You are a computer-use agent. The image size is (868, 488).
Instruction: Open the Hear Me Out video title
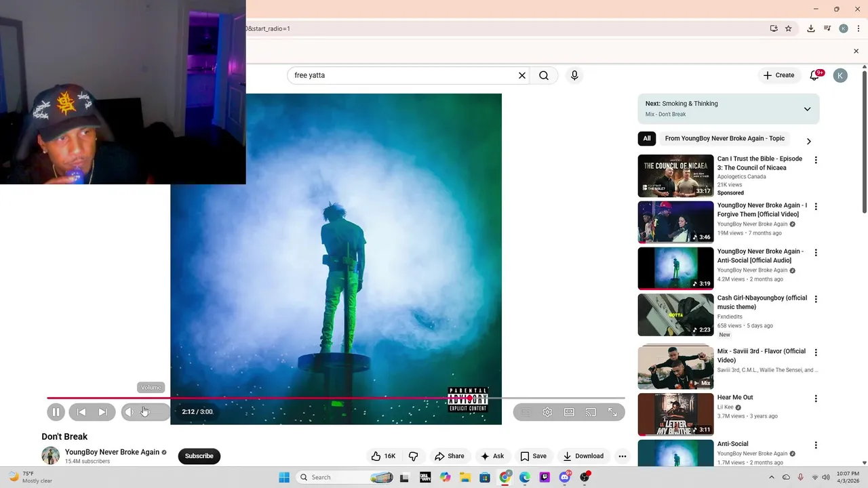(735, 397)
